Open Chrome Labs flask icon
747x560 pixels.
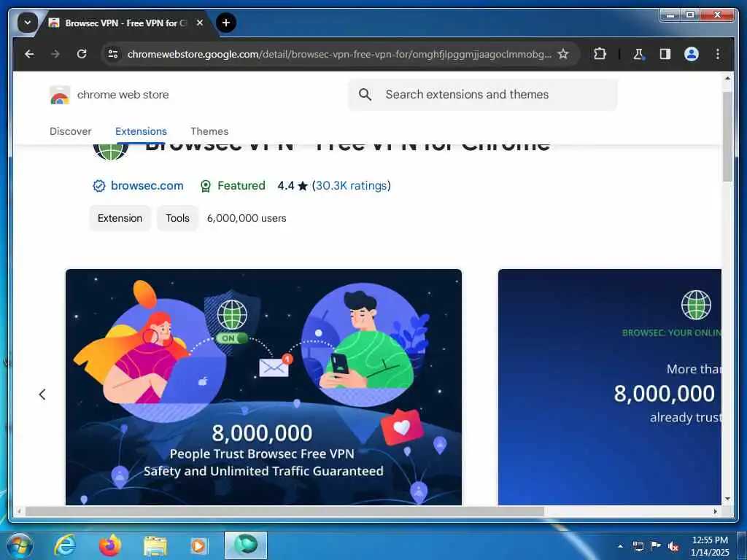click(x=638, y=54)
